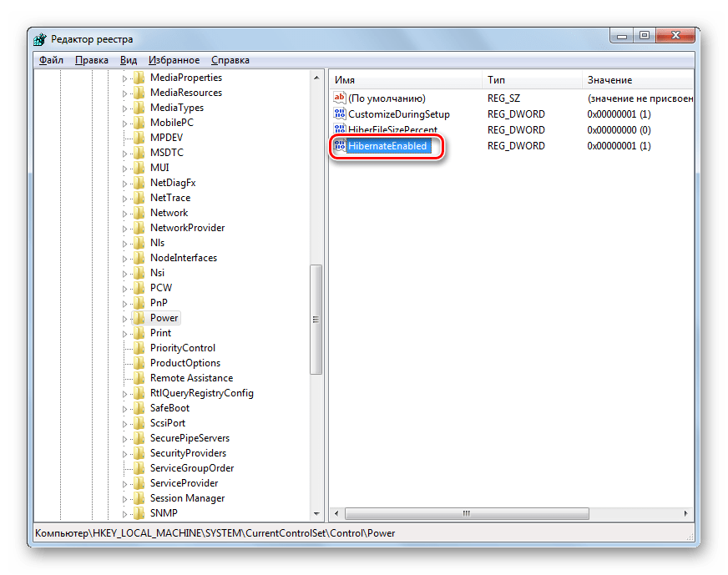Click the MSDTC folder icon
The image size is (728, 575).
point(139,153)
